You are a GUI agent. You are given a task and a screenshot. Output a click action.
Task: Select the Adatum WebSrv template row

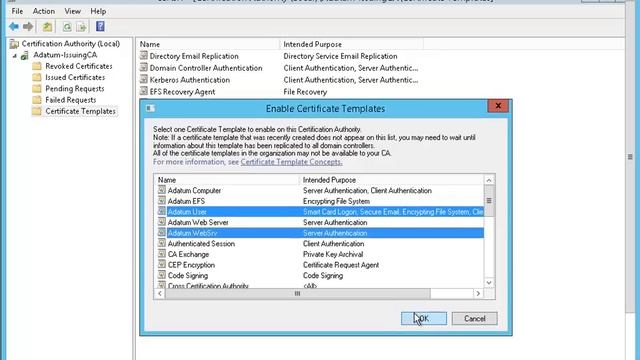320,233
